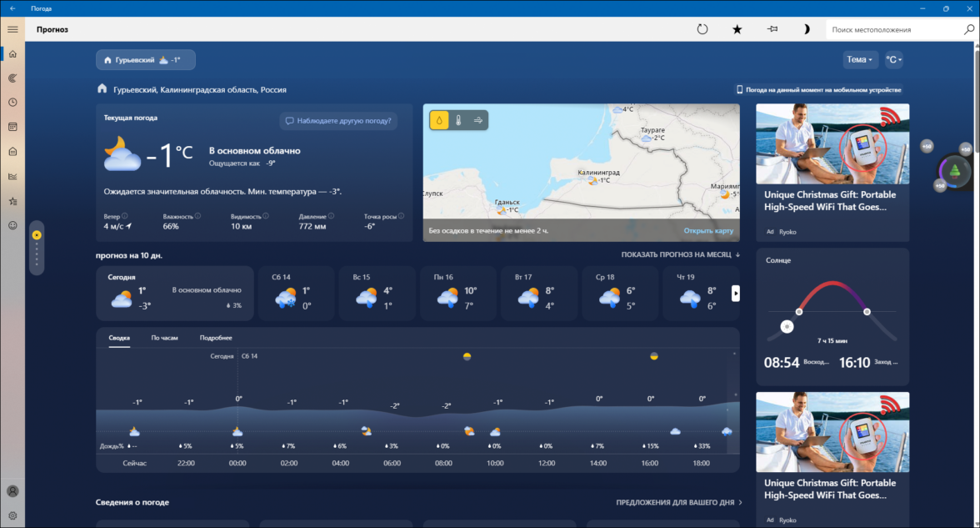This screenshot has width=980, height=528.
Task: Click Наблюдаете другую погоду? button
Action: tap(338, 121)
